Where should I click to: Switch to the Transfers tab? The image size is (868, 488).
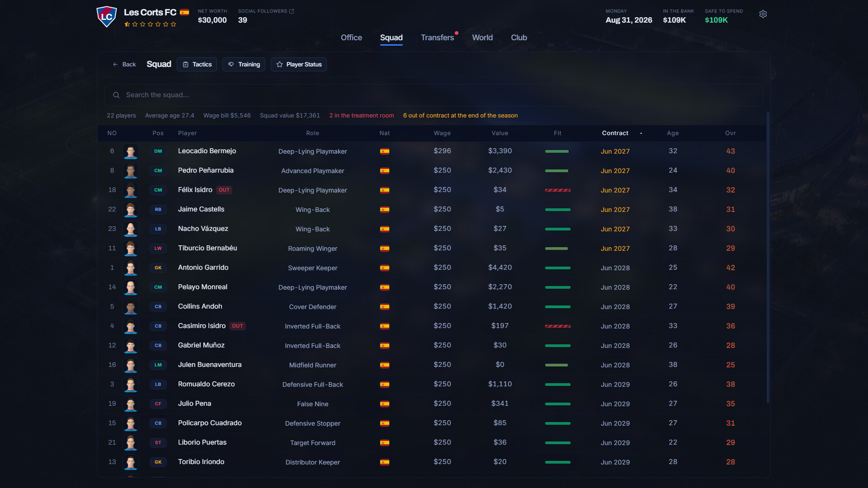pos(437,38)
